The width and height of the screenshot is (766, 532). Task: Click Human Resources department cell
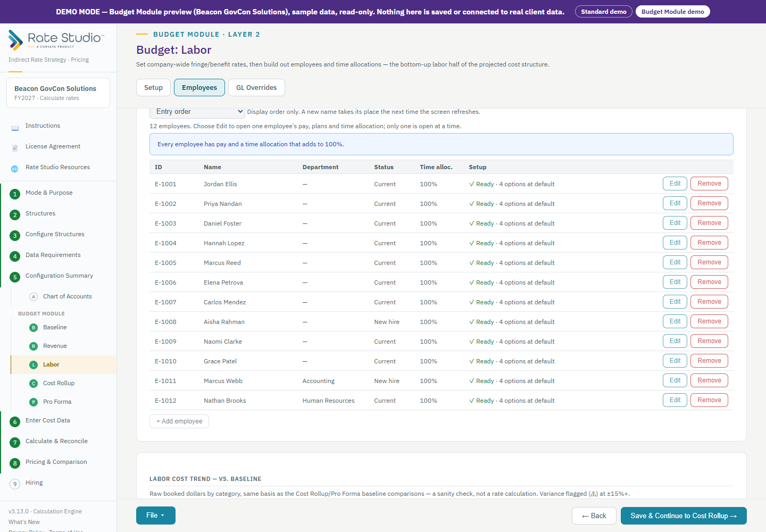[328, 401]
